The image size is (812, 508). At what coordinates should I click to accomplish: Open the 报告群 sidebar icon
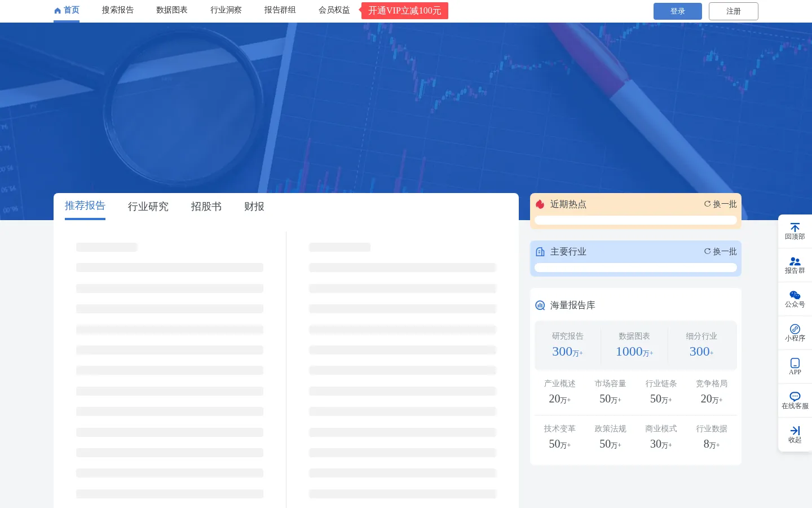(795, 261)
